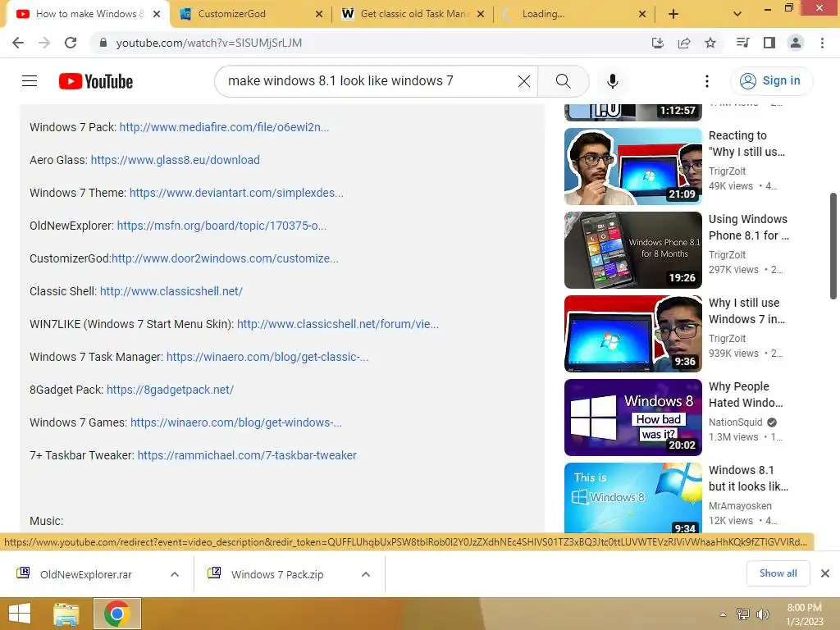Open the Windows 7 Theme deviantart link
Viewport: 840px width, 630px height.
(236, 193)
